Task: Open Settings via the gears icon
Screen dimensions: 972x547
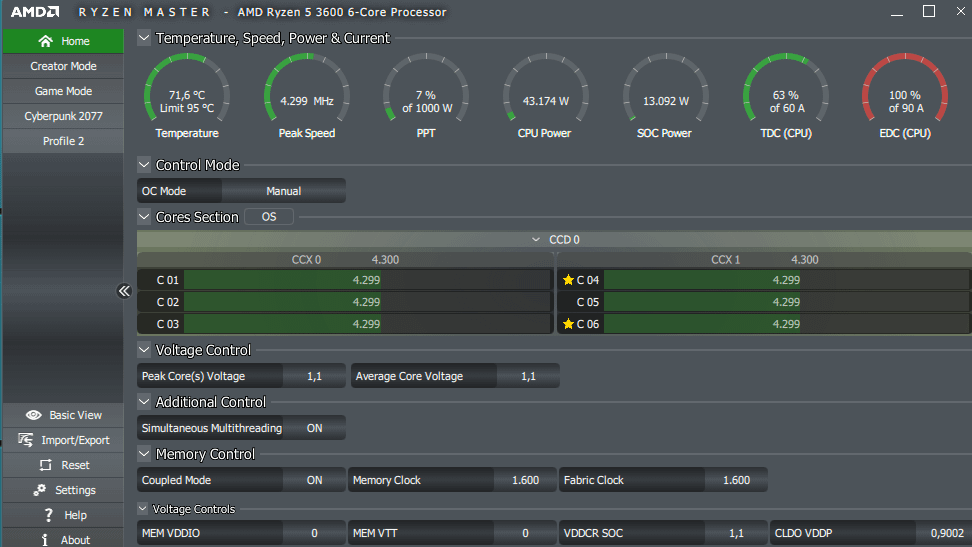Action: pyautogui.click(x=40, y=490)
